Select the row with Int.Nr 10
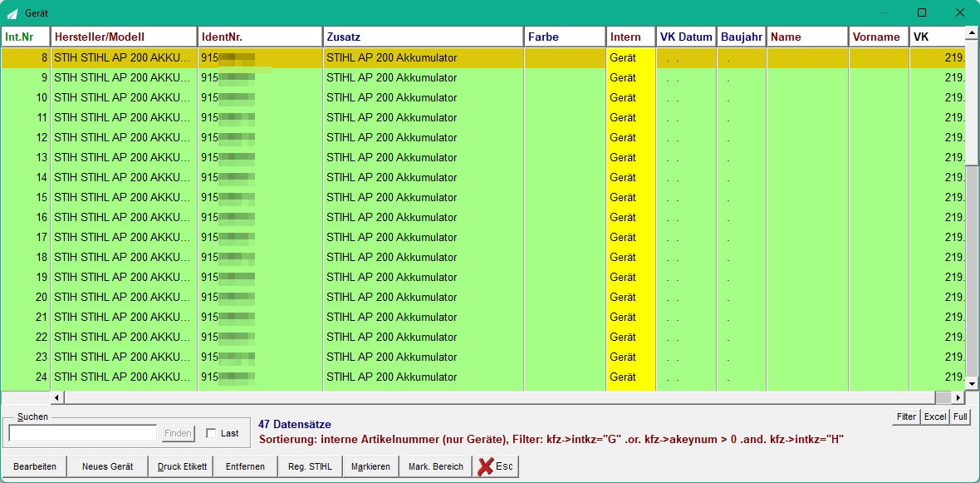This screenshot has width=980, height=483. (x=483, y=97)
